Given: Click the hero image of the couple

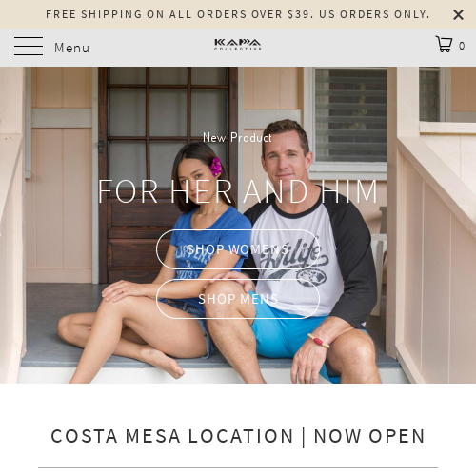Looking at the screenshot, I should (x=238, y=225).
